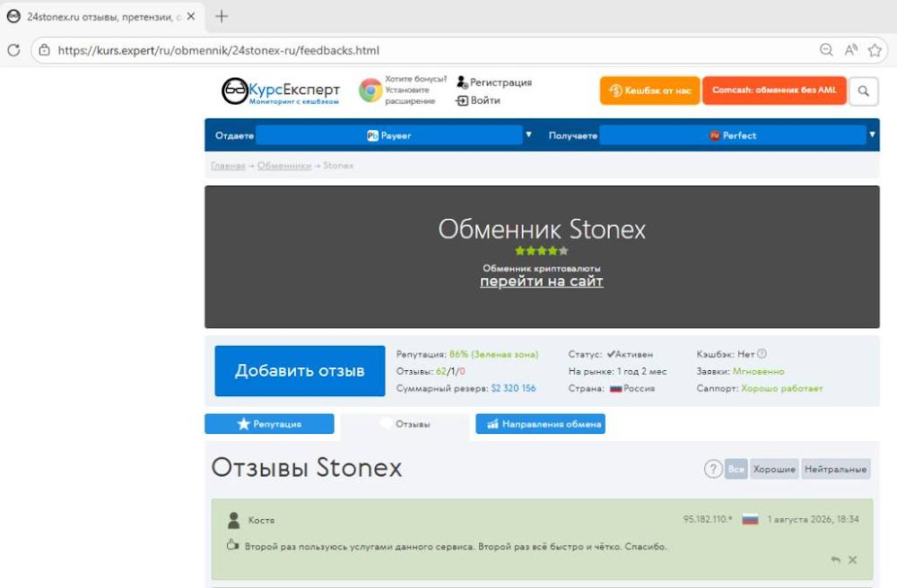
Task: Switch to Направления обмена tab
Action: pos(541,424)
